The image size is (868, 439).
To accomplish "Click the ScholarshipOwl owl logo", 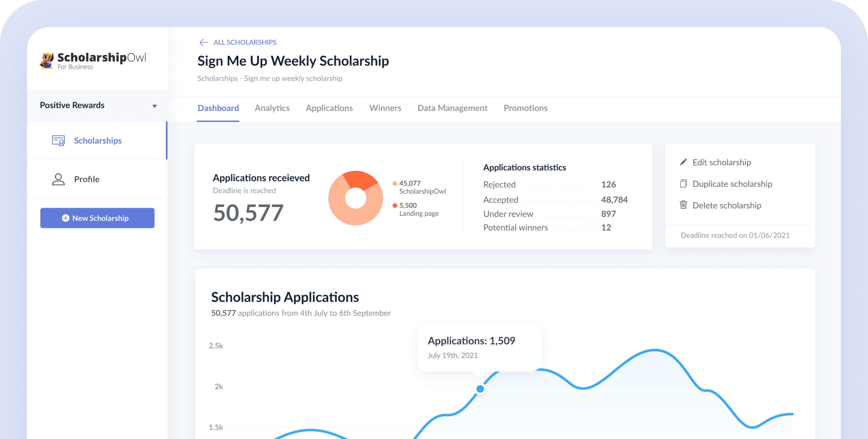I will pos(46,60).
